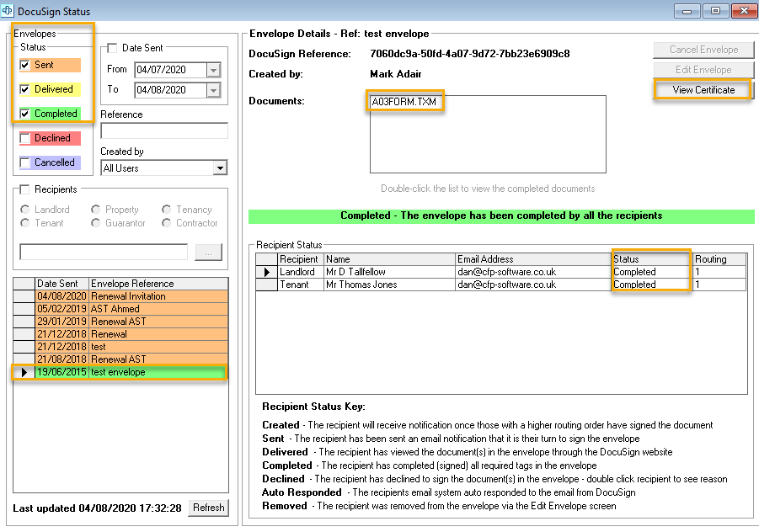Screen dimensions: 759x532
Task: Select the Landlord radio button
Action: coord(24,210)
